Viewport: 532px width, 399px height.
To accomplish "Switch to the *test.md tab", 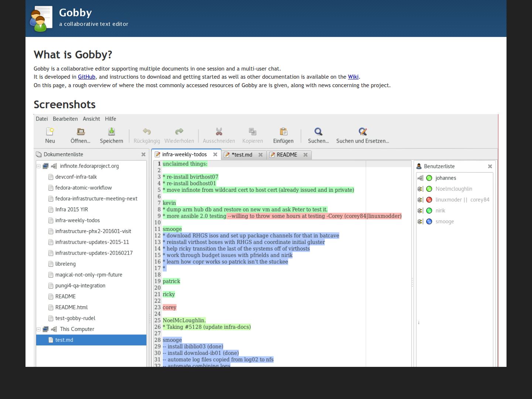I will (242, 155).
